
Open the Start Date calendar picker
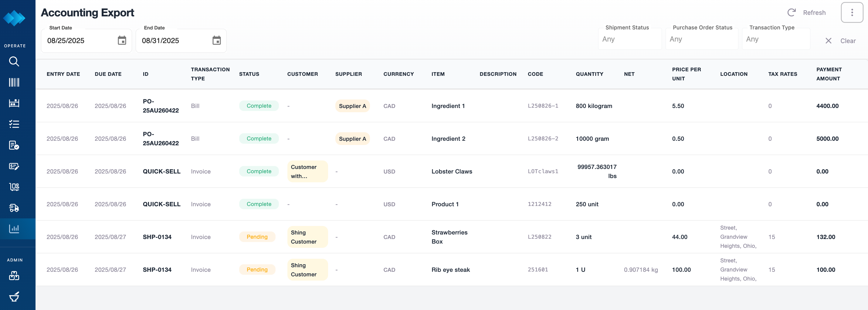pyautogui.click(x=122, y=40)
